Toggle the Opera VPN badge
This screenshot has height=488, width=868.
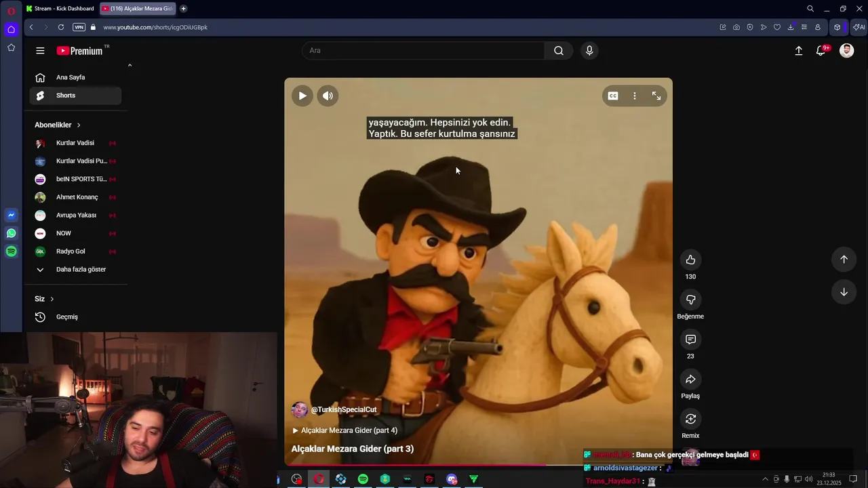point(79,27)
